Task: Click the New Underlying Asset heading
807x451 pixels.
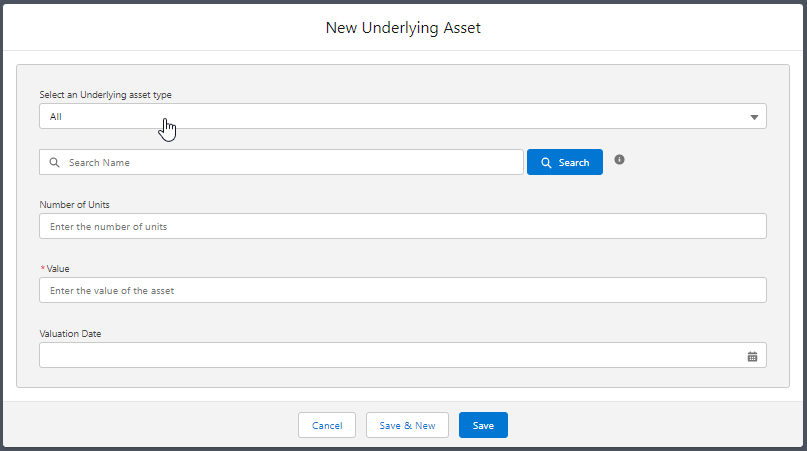Action: point(403,28)
